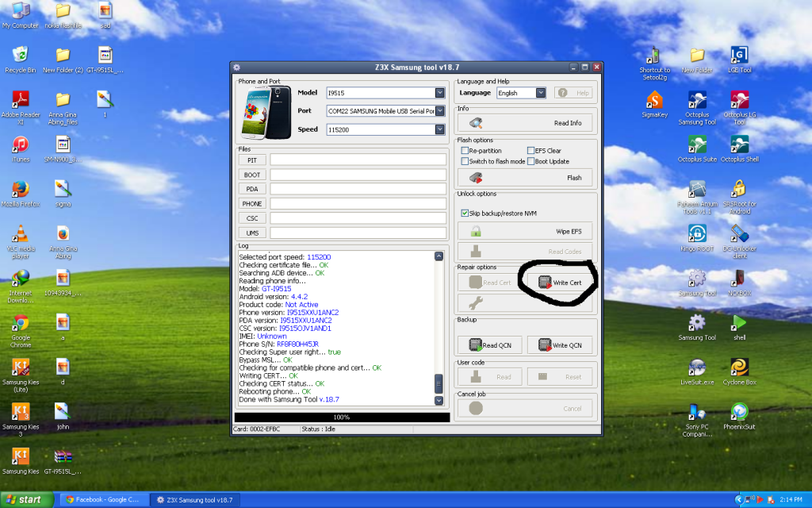Select the Samsung Kies (Lite) icon
Screen dimensions: 812x508
click(21, 375)
